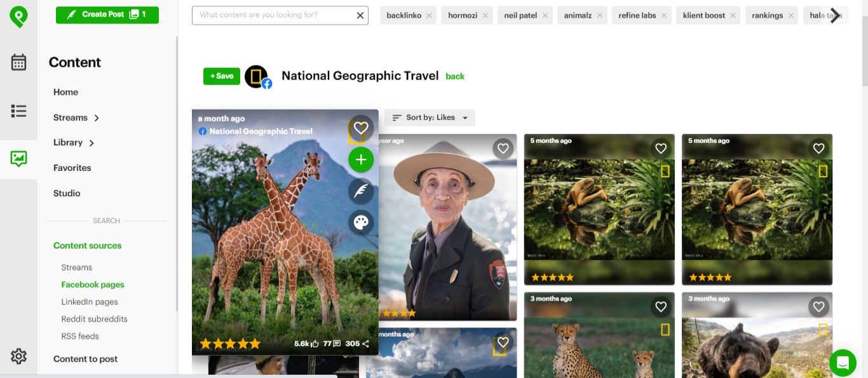The image size is (868, 378).
Task: Favorite the park ranger portrait post
Action: click(503, 148)
